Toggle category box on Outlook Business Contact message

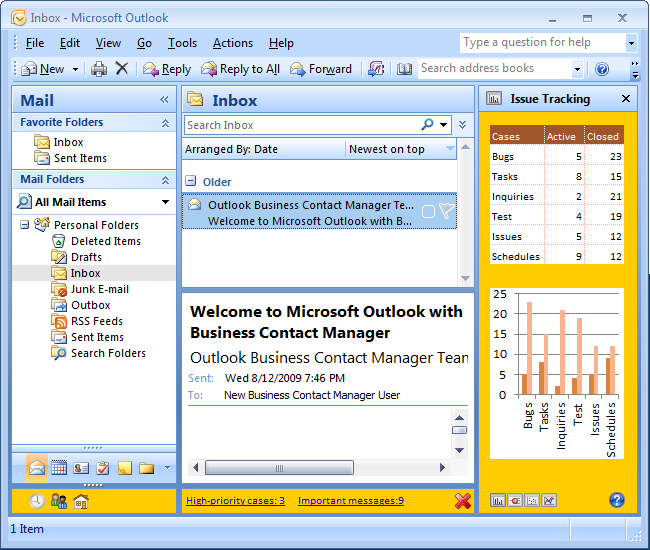pos(428,211)
